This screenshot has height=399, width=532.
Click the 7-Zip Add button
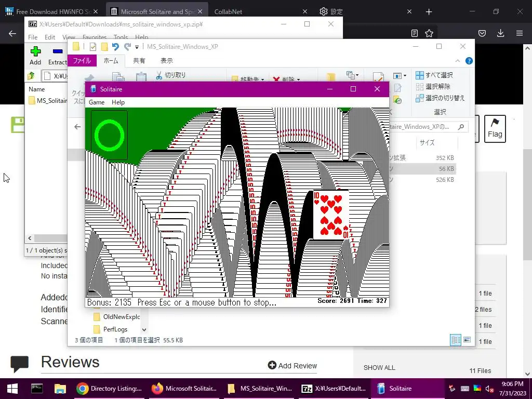tap(35, 56)
